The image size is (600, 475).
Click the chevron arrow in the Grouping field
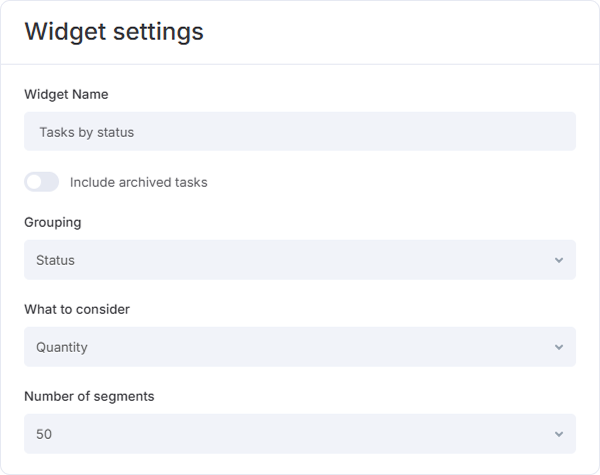[x=559, y=261]
